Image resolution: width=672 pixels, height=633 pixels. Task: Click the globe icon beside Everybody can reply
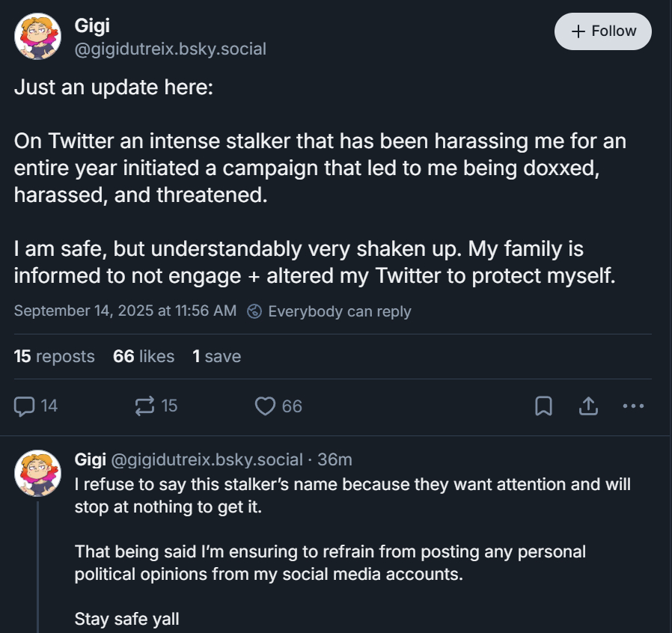[254, 311]
